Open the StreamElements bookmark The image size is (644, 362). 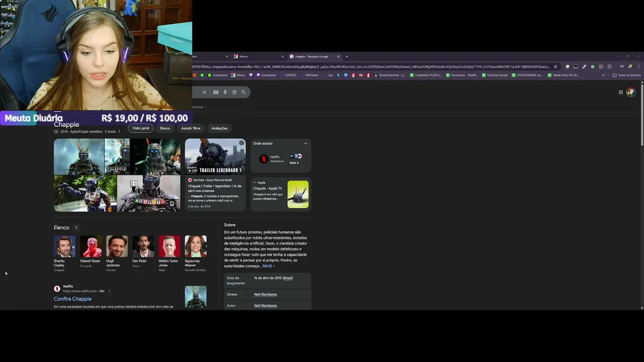(390, 75)
